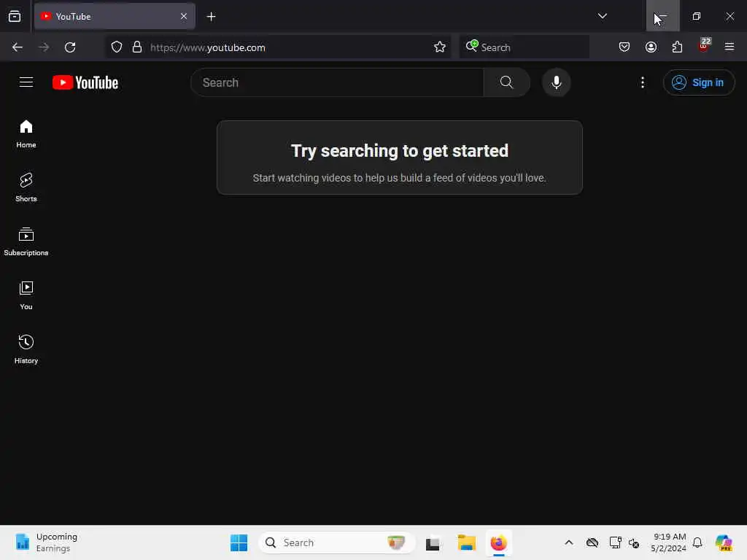The image size is (747, 560).
Task: Open Upcoming Earnings widget
Action: coord(46,542)
